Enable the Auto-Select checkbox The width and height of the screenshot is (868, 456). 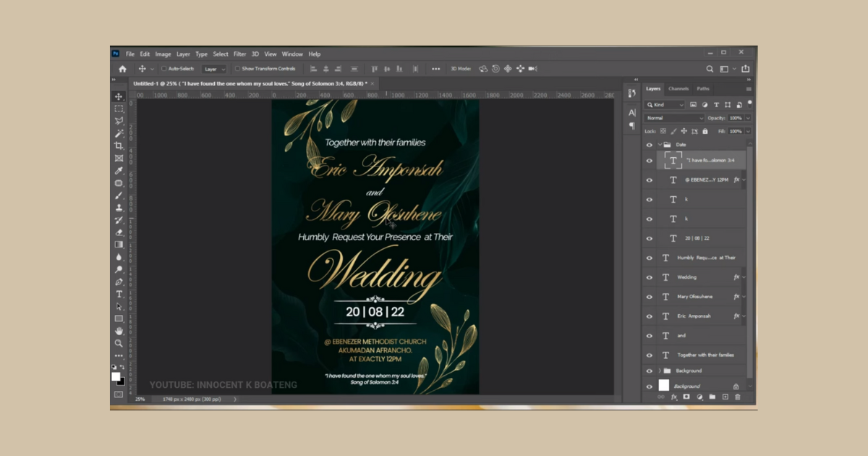164,69
